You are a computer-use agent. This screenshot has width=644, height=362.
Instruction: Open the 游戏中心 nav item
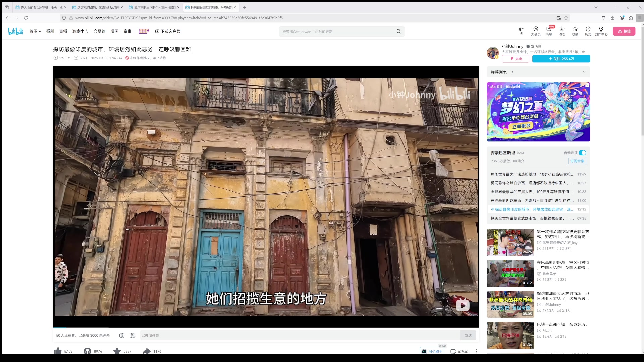click(x=80, y=31)
